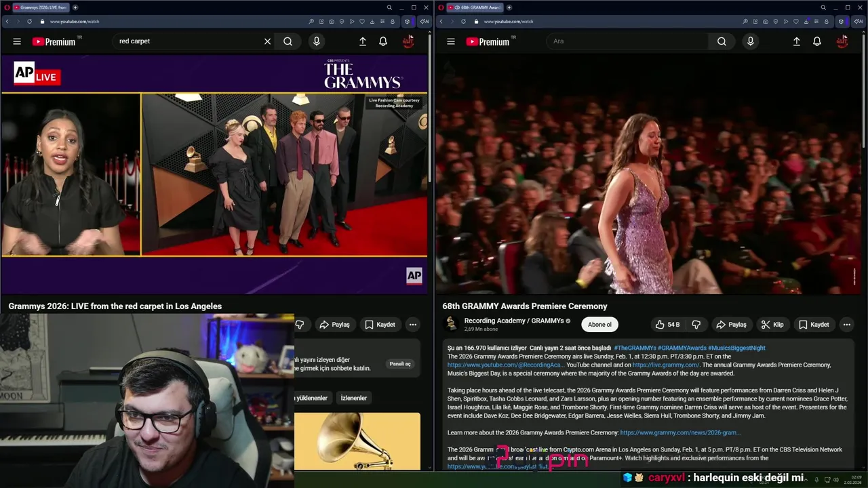Open the #TheGRAMMYs hashtag link
This screenshot has height=488, width=868.
[635, 348]
